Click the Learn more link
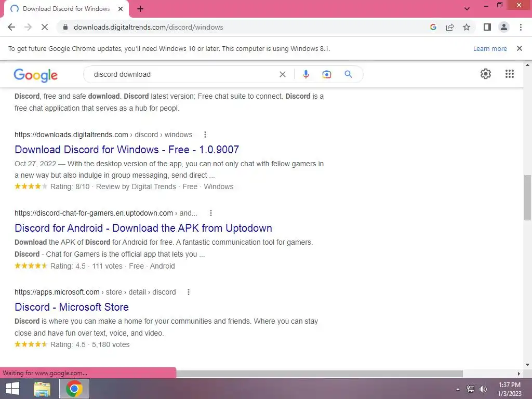 click(x=490, y=48)
